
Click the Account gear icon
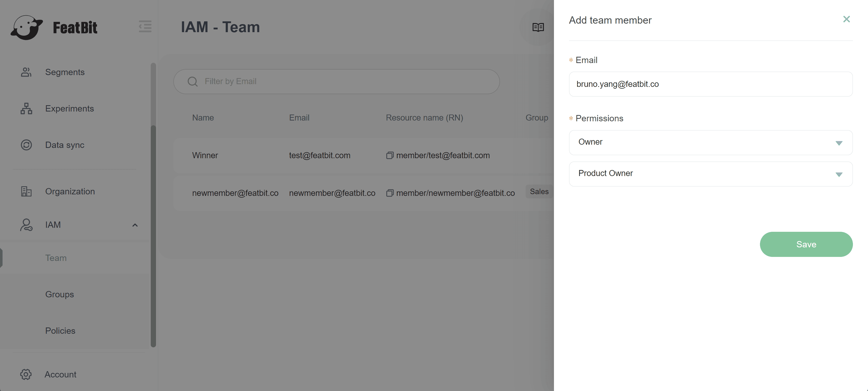26,374
